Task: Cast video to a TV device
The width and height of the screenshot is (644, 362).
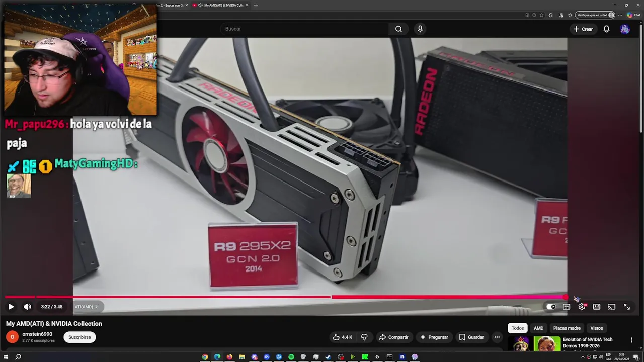Action: (612, 307)
